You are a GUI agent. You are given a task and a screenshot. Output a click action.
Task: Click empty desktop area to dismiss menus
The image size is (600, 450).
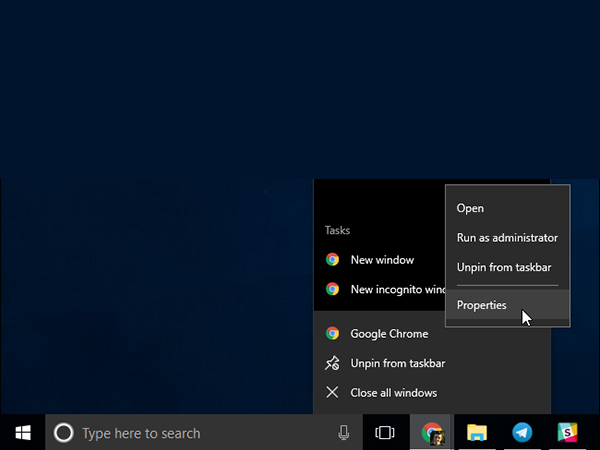tap(150, 100)
